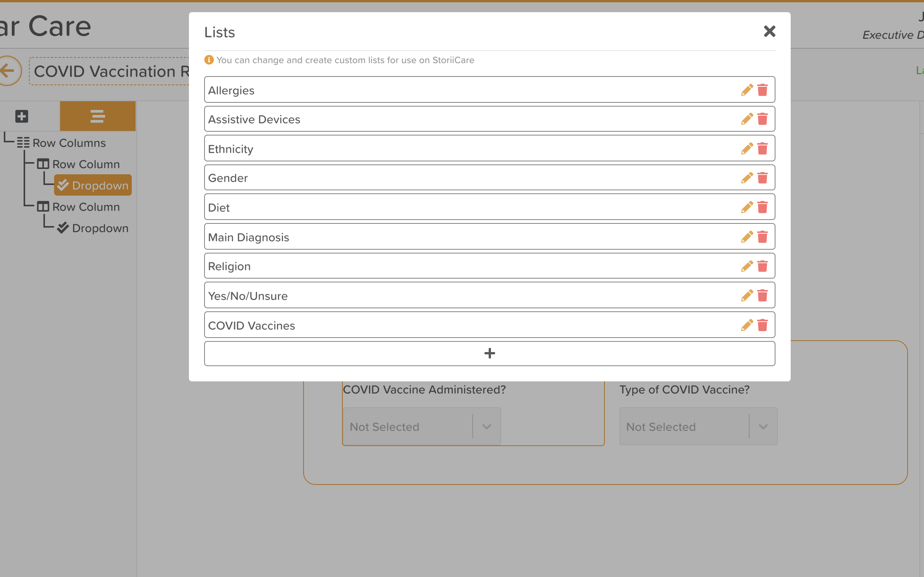Toggle the Row Columns tree item visibility
The image size is (924, 577).
pyautogui.click(x=24, y=143)
